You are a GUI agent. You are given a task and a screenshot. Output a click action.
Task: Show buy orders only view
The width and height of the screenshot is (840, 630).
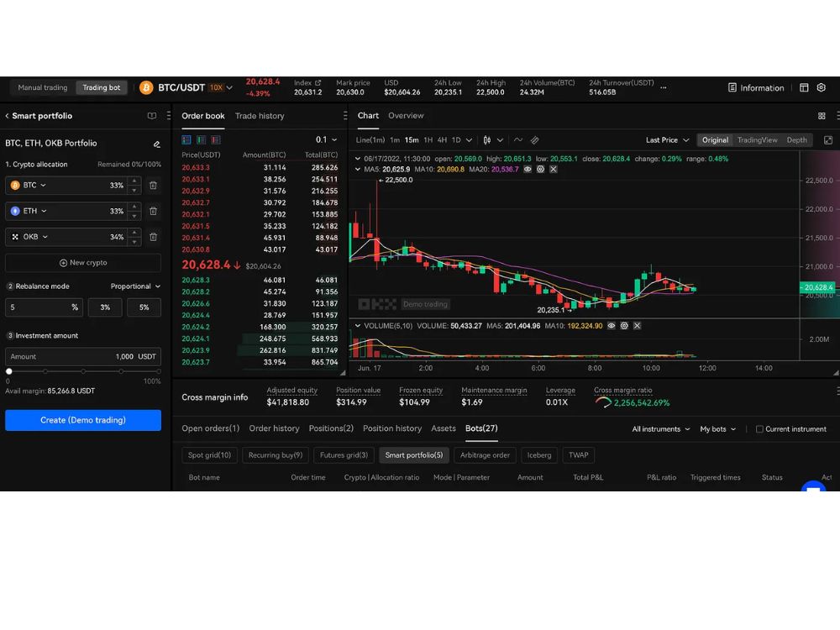pyautogui.click(x=201, y=139)
